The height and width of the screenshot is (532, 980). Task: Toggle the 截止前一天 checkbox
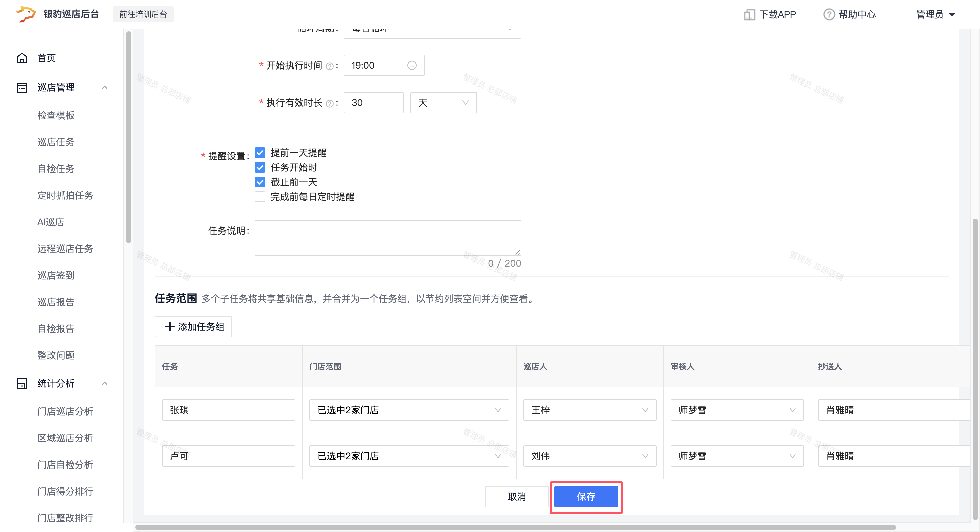[x=260, y=182]
